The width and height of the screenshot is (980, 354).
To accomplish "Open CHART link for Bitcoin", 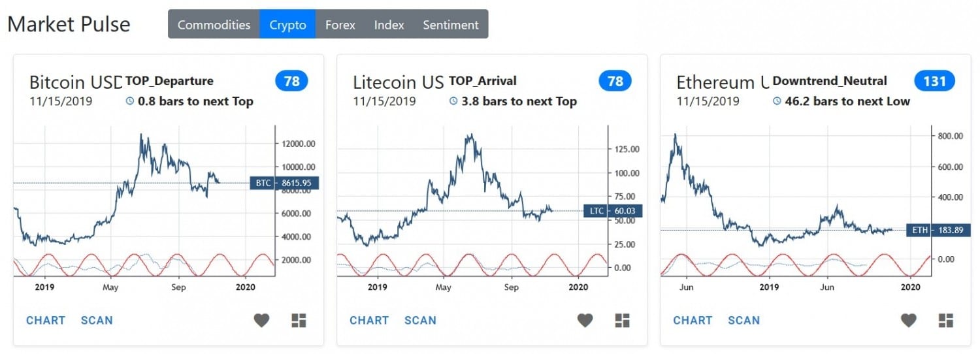I will point(46,320).
